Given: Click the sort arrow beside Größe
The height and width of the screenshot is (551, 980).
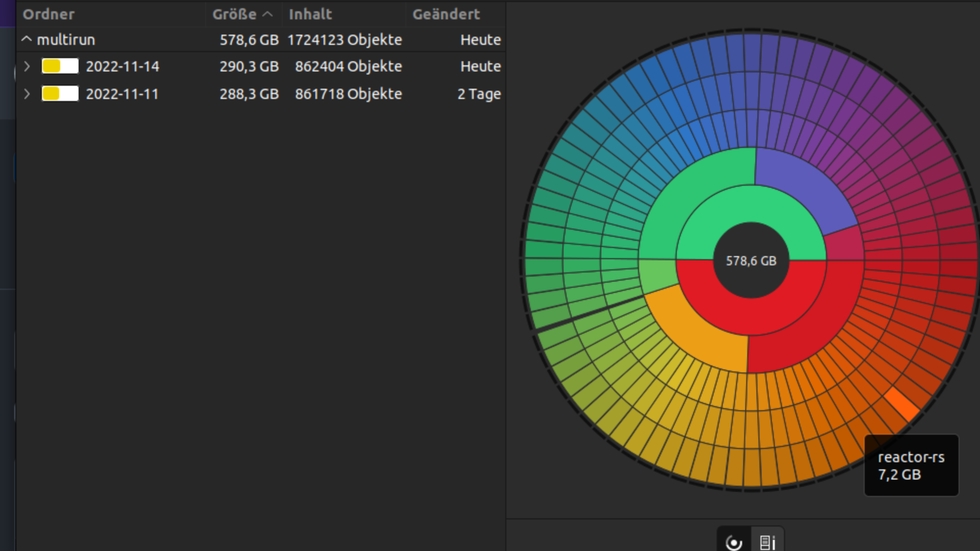Looking at the screenshot, I should [267, 14].
